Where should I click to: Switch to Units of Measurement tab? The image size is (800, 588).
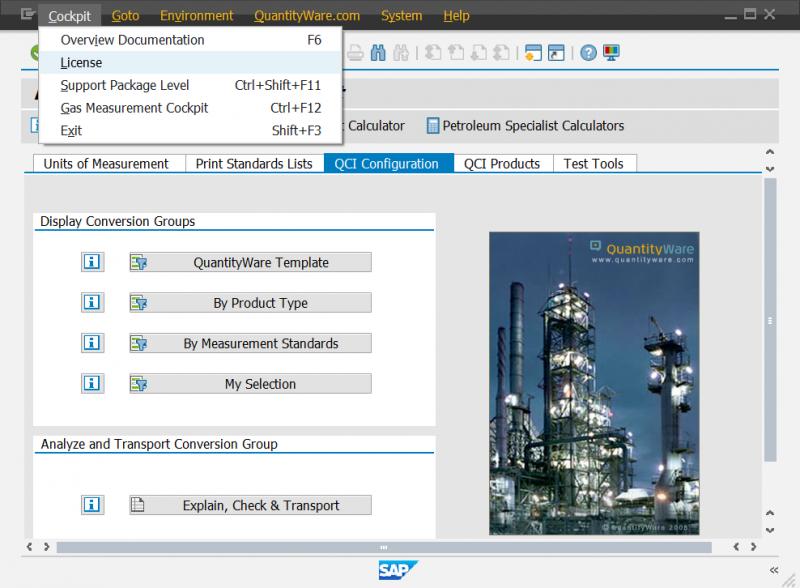(109, 164)
